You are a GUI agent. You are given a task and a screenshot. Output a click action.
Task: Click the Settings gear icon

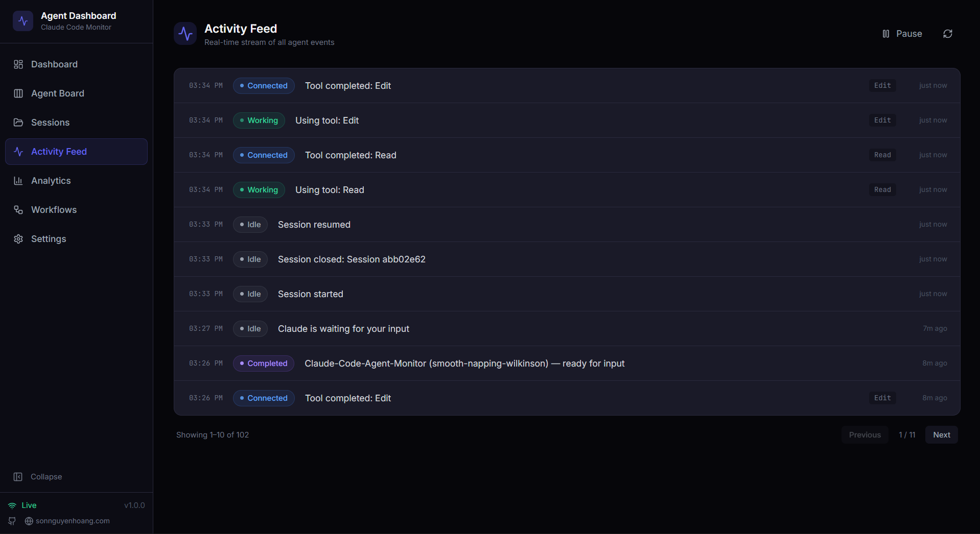18,239
